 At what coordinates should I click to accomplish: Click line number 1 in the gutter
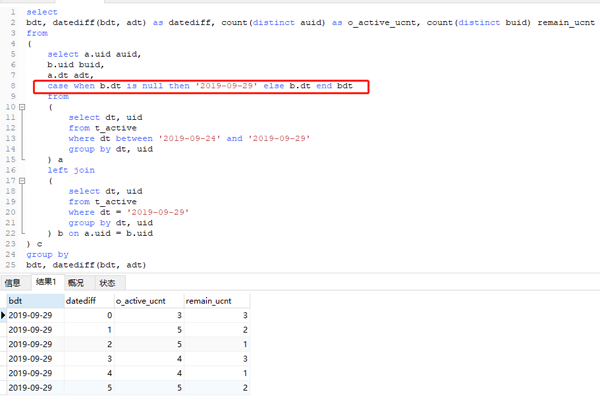tap(8, 12)
